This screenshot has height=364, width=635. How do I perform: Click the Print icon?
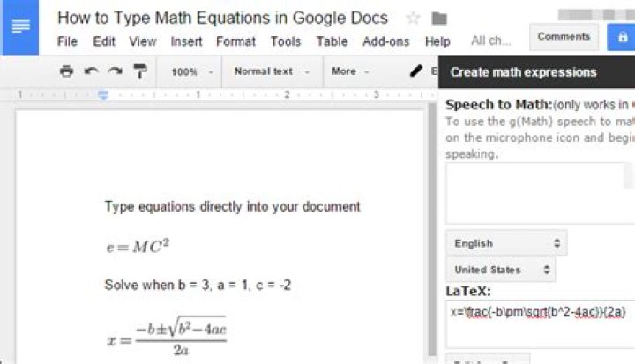click(x=66, y=71)
